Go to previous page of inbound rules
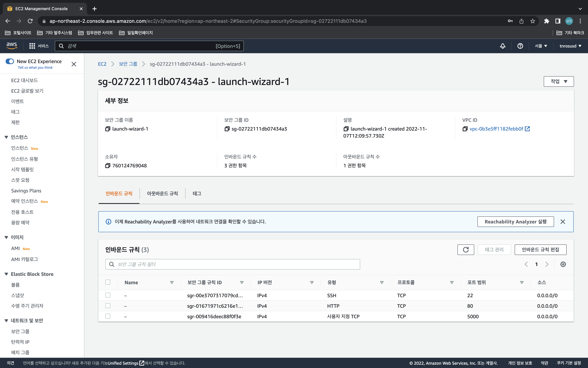This screenshot has width=588, height=368. click(526, 264)
